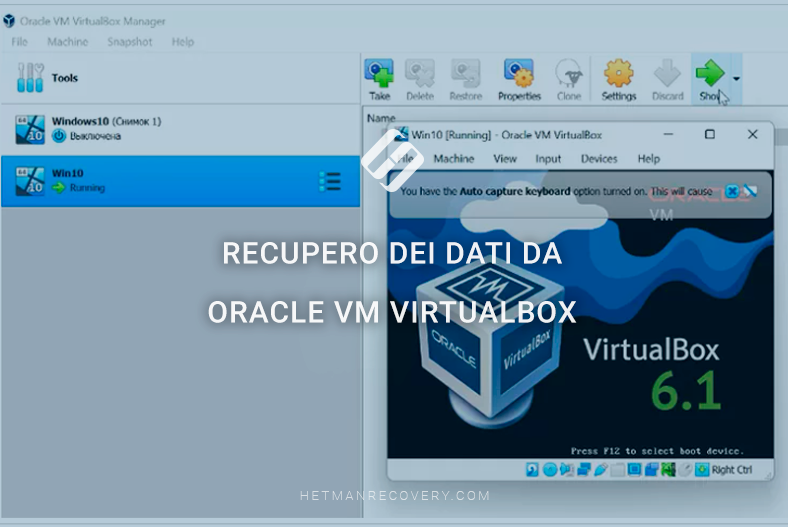Click the mouse integration status bar icon
This screenshot has height=527, width=788.
coord(685,470)
